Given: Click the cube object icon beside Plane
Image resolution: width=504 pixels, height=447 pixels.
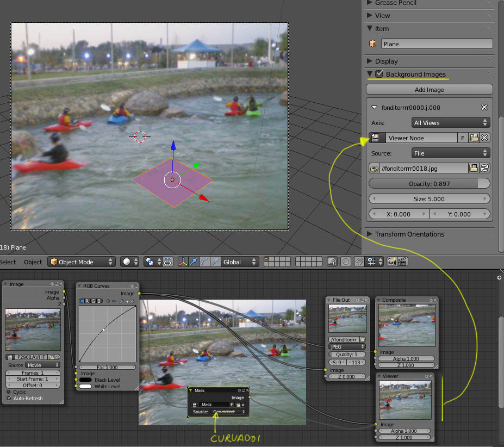Looking at the screenshot, I should tap(373, 44).
